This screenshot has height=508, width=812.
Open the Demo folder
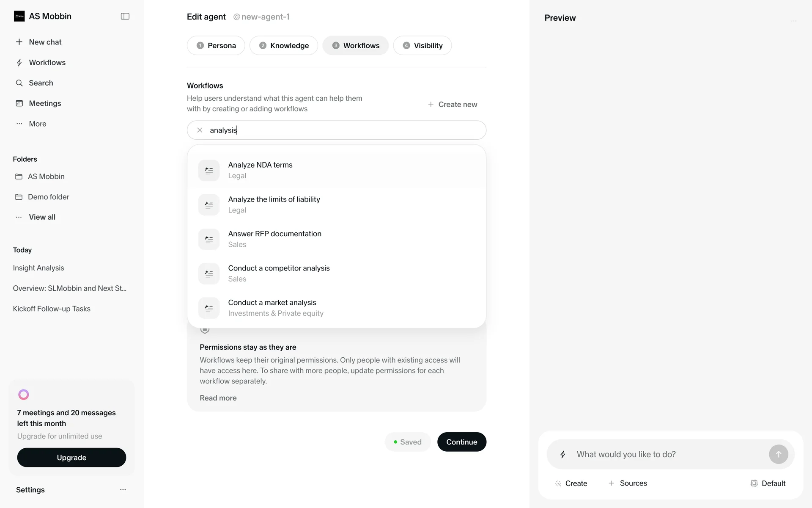[48, 197]
